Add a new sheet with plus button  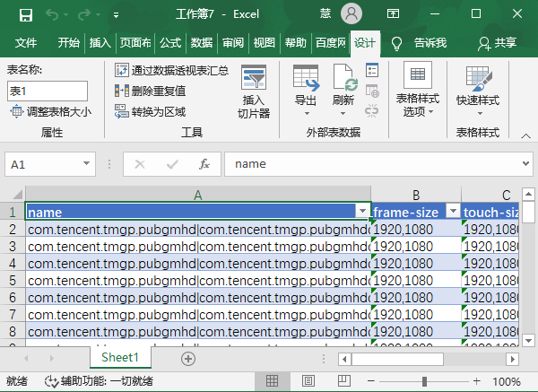pos(188,358)
